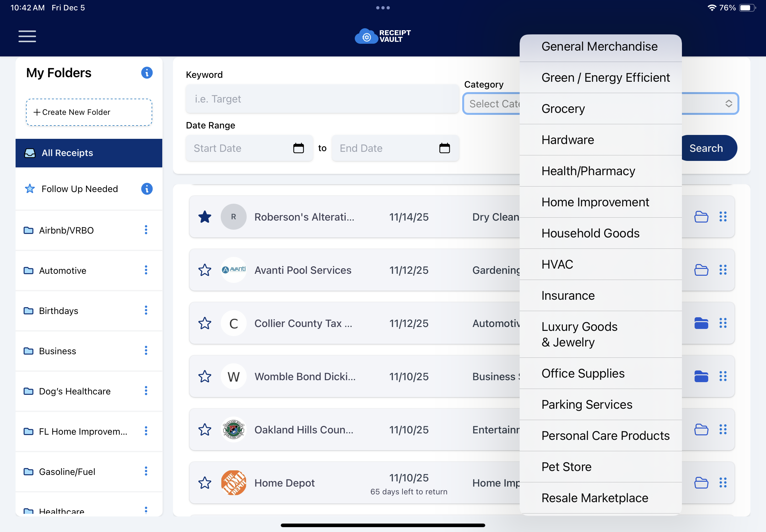766x532 pixels.
Task: Click folder icon on Collier County receipt
Action: (701, 323)
